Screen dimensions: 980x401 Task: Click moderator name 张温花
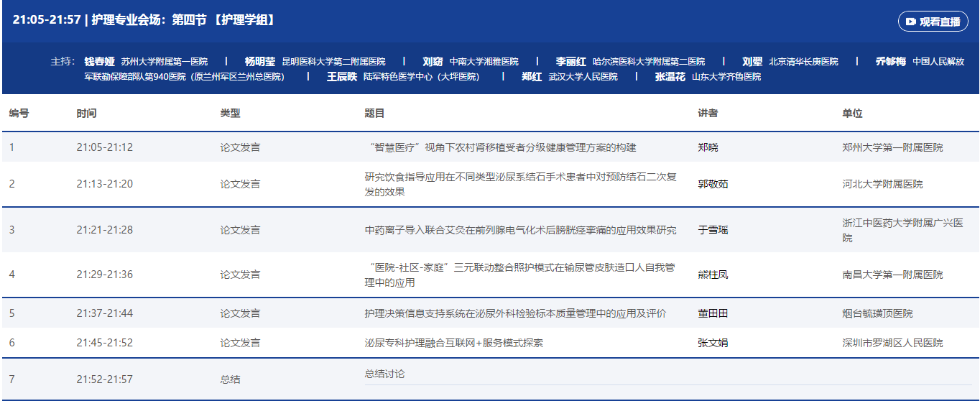click(670, 77)
